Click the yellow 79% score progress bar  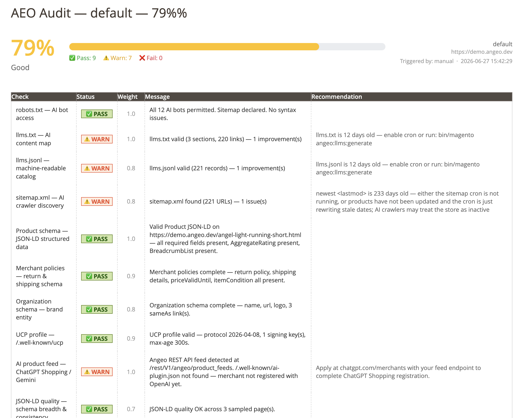click(x=227, y=46)
